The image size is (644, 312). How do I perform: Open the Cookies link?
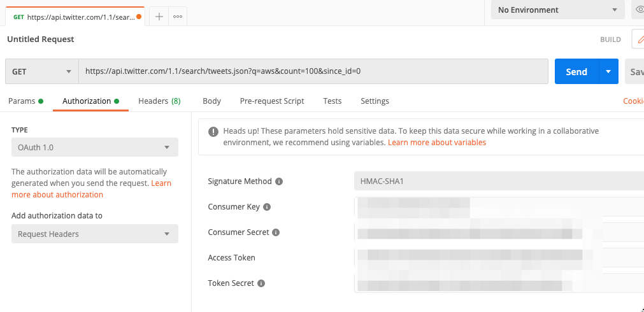633,101
